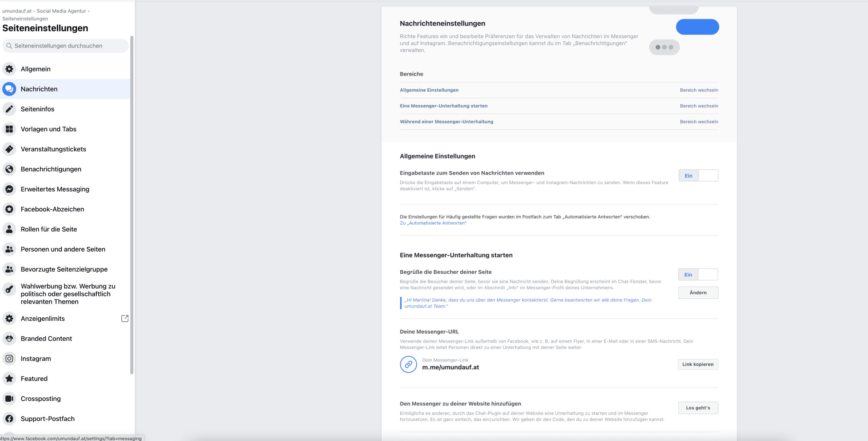
Task: Open Vorlagen und Tabs settings
Action: (65, 129)
